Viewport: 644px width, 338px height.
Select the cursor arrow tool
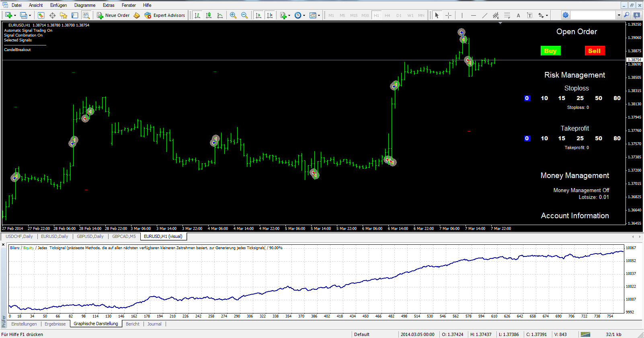[437, 15]
